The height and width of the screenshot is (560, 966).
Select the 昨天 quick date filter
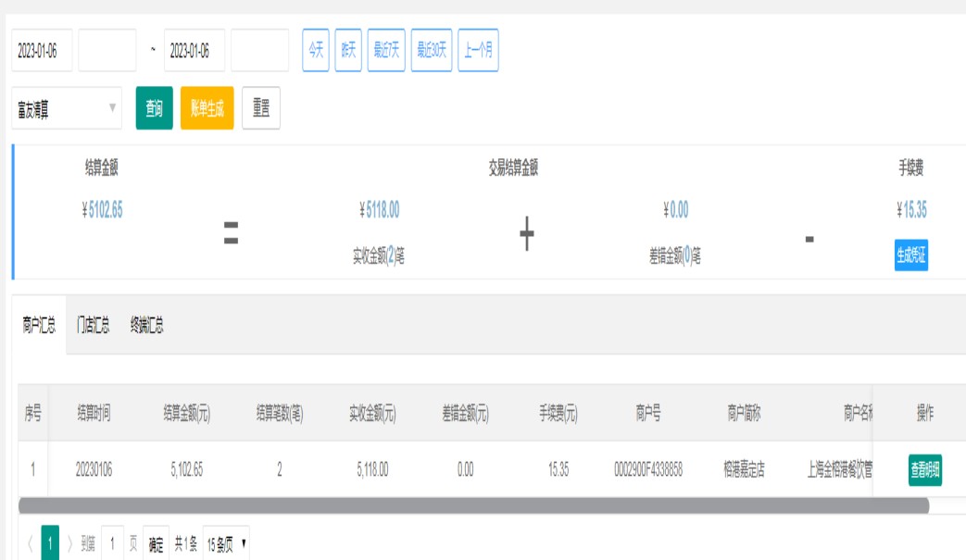point(348,51)
